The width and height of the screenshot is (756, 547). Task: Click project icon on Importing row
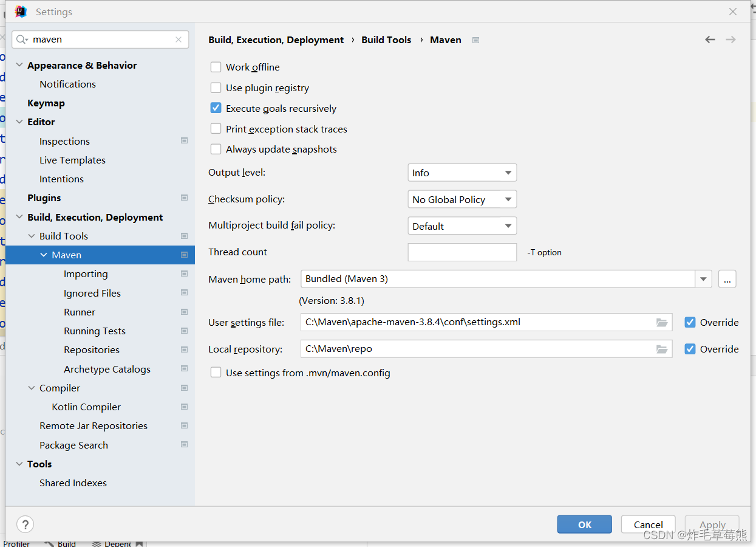[184, 273]
